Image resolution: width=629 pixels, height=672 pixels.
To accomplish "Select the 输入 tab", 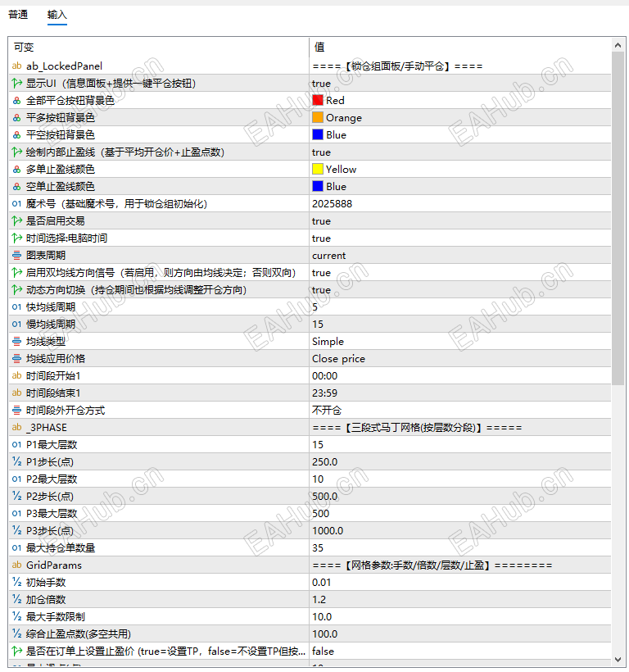I will coord(57,15).
